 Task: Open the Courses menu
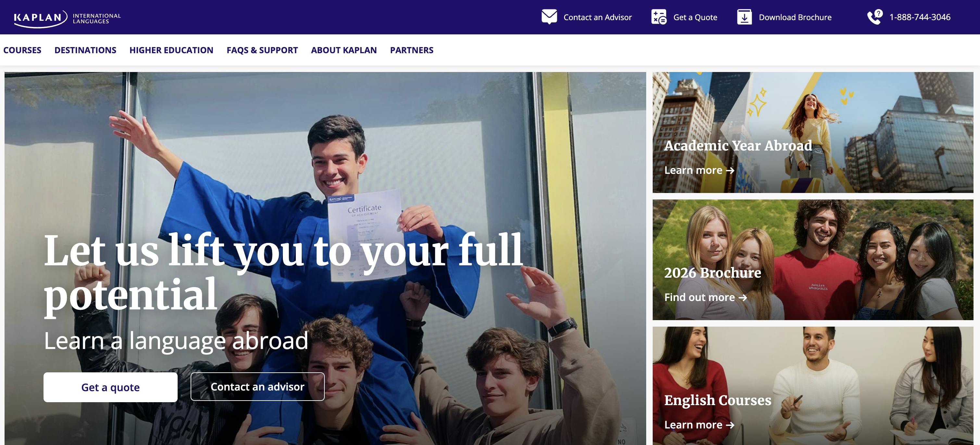[22, 50]
